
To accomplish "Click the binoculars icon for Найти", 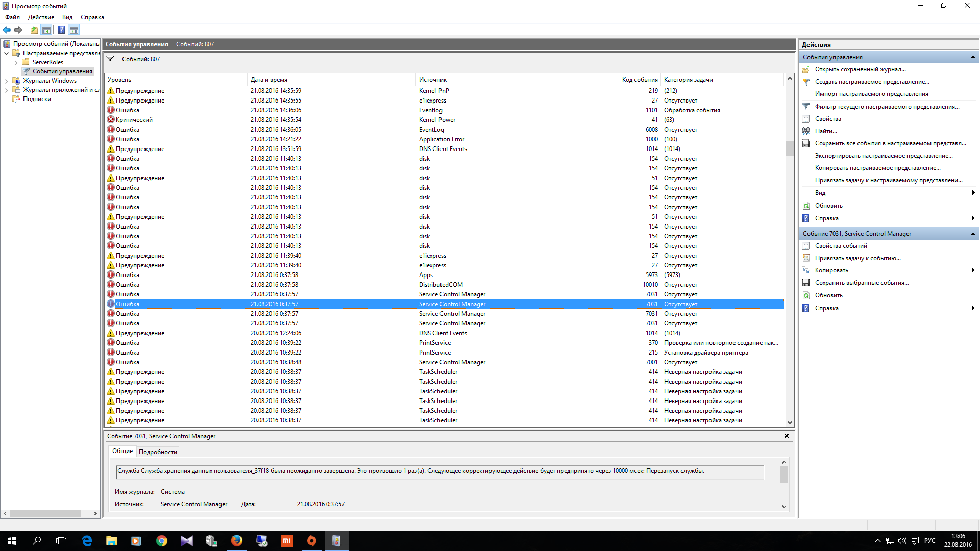I will (806, 131).
